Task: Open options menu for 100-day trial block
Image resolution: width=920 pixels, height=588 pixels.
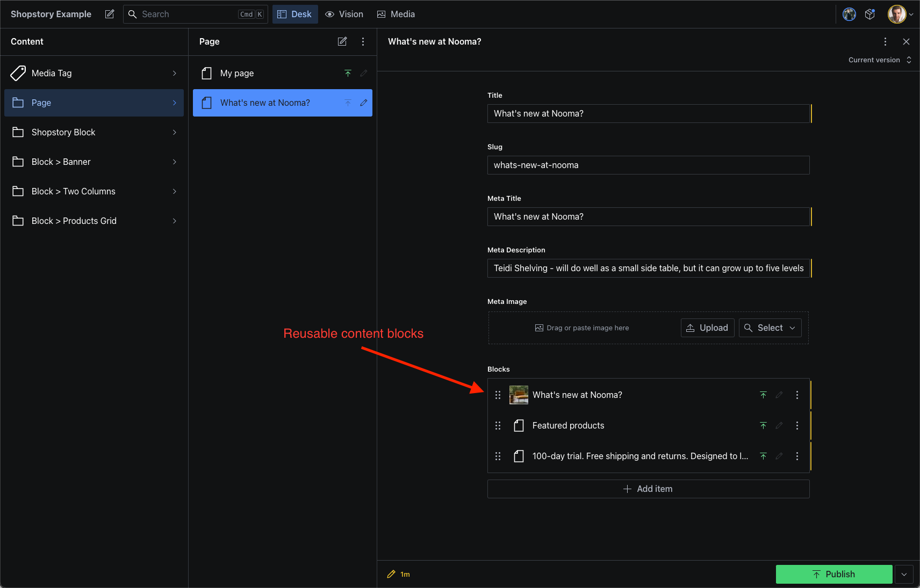Action: 797,456
